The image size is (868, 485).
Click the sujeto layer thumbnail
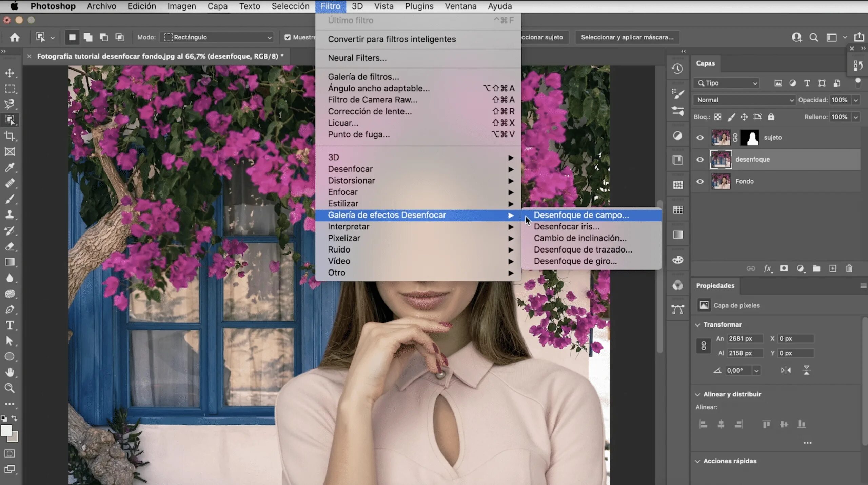tap(720, 137)
